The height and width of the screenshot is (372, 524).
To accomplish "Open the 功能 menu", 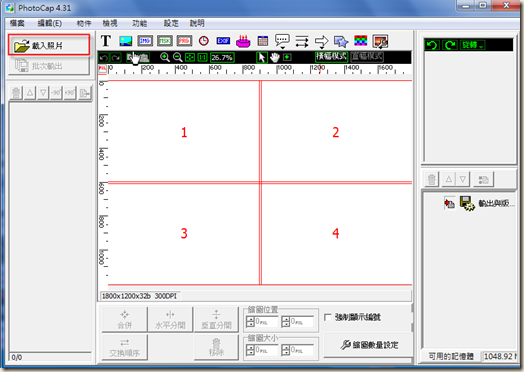I will [140, 23].
